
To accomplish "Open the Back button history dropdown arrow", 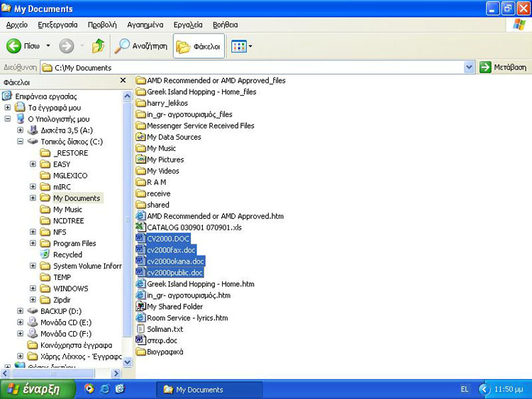I will tap(48, 45).
